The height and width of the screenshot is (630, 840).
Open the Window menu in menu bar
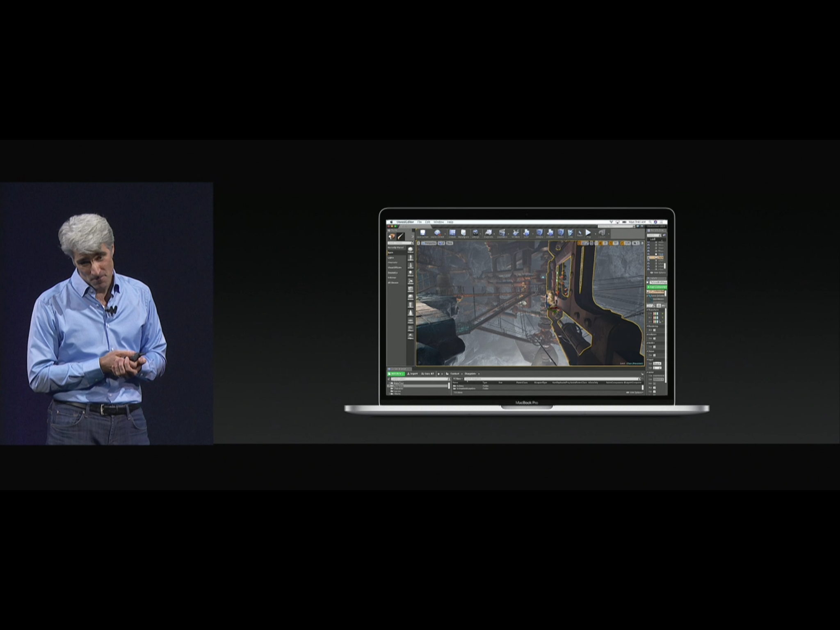click(x=438, y=222)
